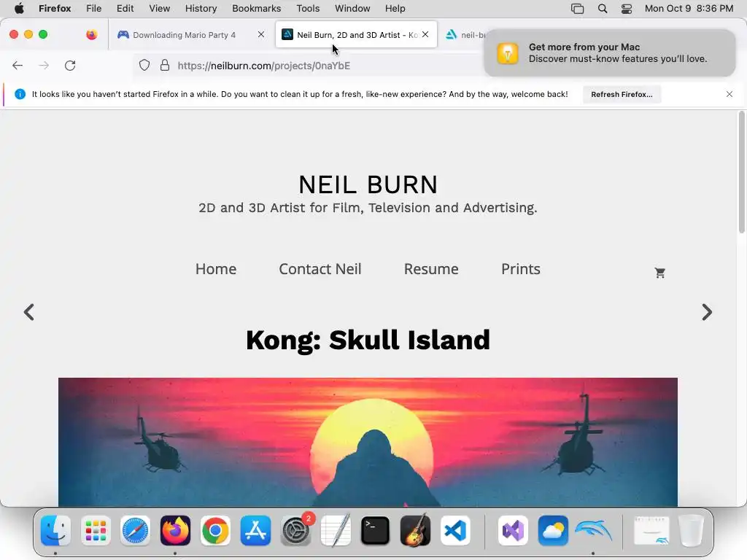
Task: Switch to the neil-burn ArtStation tab
Action: (465, 35)
